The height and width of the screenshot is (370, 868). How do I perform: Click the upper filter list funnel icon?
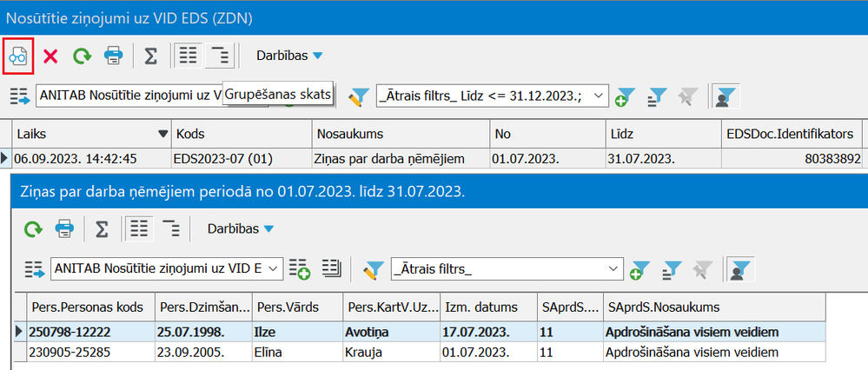pos(655,96)
